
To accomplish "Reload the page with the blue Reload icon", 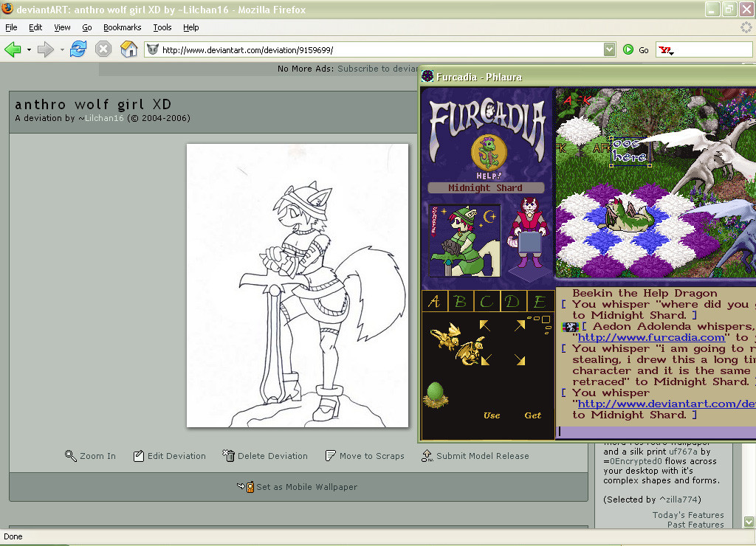I will 78,49.
